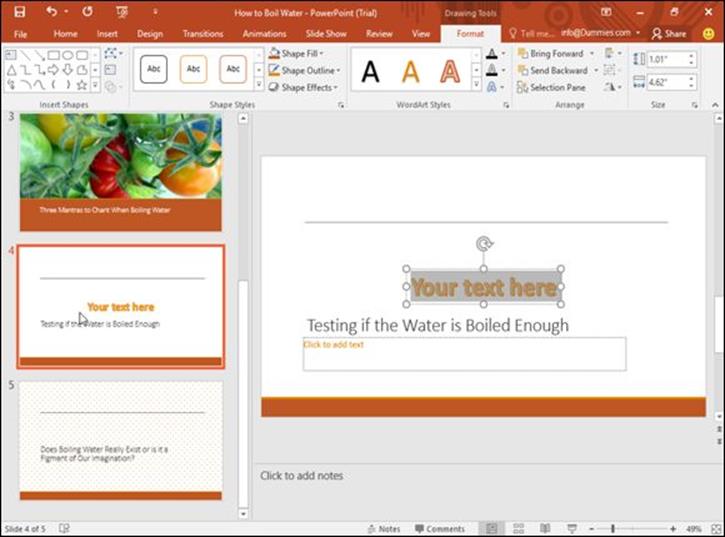The width and height of the screenshot is (725, 537).
Task: Click the Bring Forward button
Action: click(x=551, y=54)
